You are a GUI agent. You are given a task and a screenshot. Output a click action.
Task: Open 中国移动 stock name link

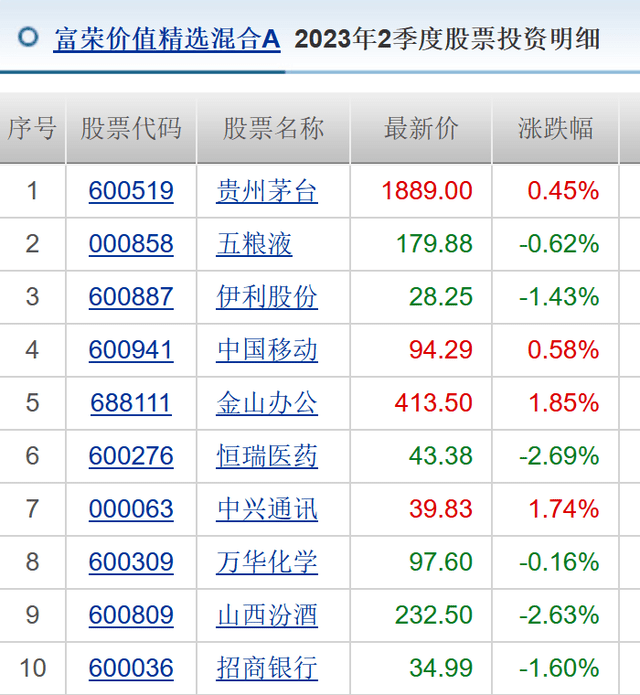[x=267, y=350]
